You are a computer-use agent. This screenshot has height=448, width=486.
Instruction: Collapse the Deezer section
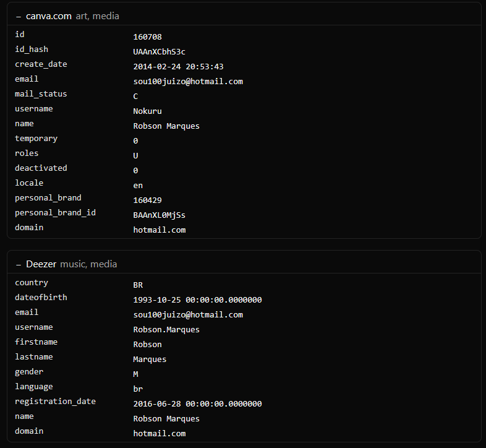19,265
